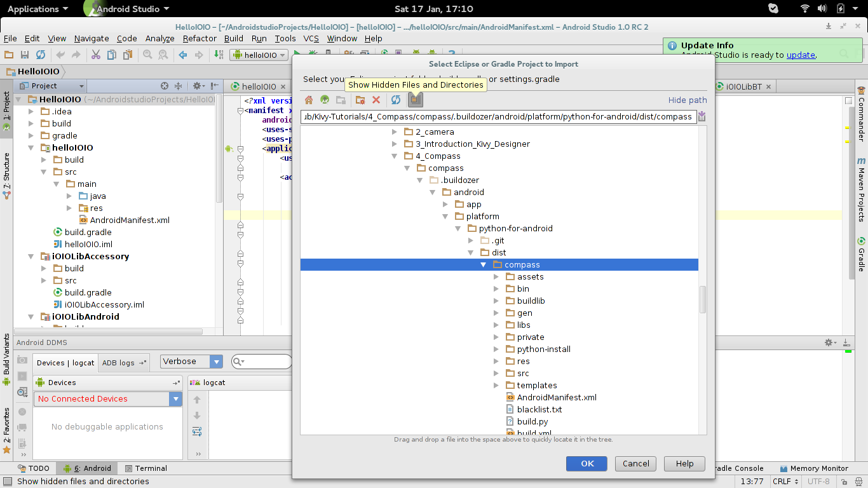Click the path history icon beside path field
The width and height of the screenshot is (868, 488).
click(x=702, y=116)
